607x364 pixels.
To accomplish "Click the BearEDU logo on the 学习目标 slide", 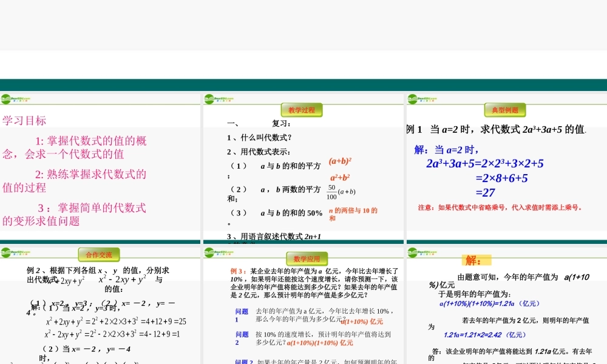I will (16, 99).
